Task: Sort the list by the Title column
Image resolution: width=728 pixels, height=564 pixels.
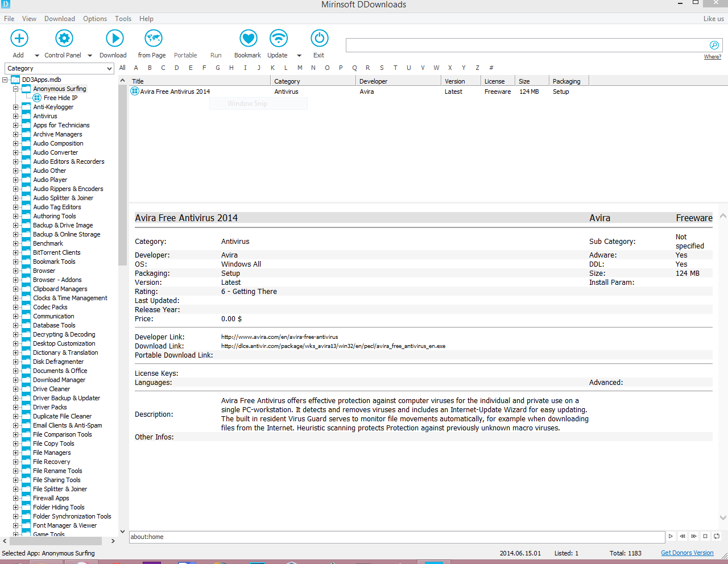Action: [x=200, y=81]
